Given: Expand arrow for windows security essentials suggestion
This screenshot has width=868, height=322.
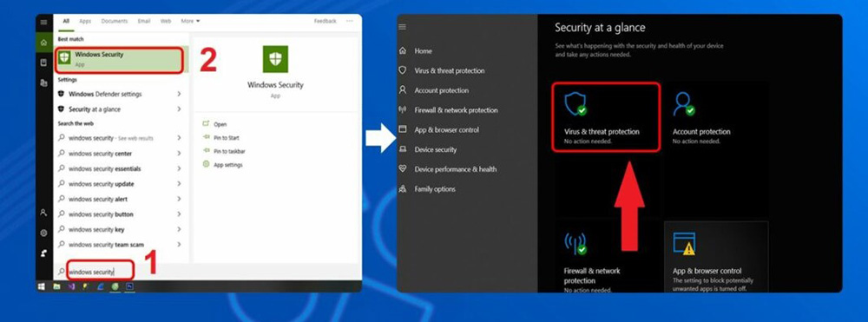Looking at the screenshot, I should click(x=179, y=168).
